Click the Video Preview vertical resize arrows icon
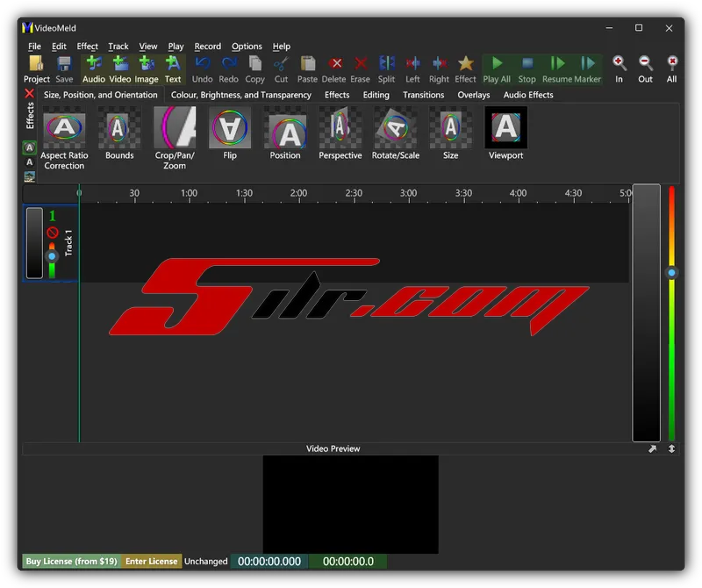Screen dimensions: 702x588 (x=671, y=448)
